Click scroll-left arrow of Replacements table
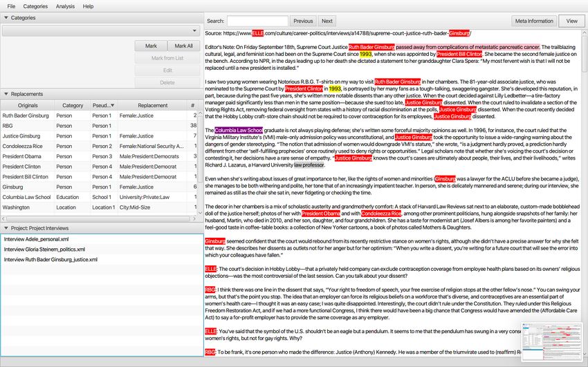Image resolution: width=588 pixels, height=367 pixels. (3, 218)
